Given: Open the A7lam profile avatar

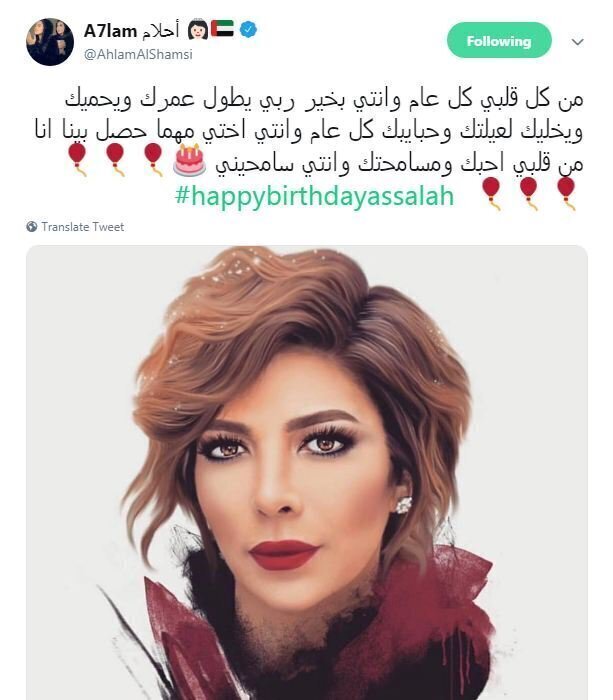Looking at the screenshot, I should click(50, 42).
